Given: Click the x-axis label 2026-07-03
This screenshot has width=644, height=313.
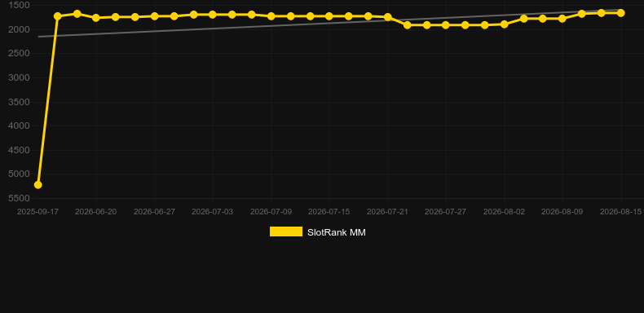Looking at the screenshot, I should pyautogui.click(x=212, y=212).
